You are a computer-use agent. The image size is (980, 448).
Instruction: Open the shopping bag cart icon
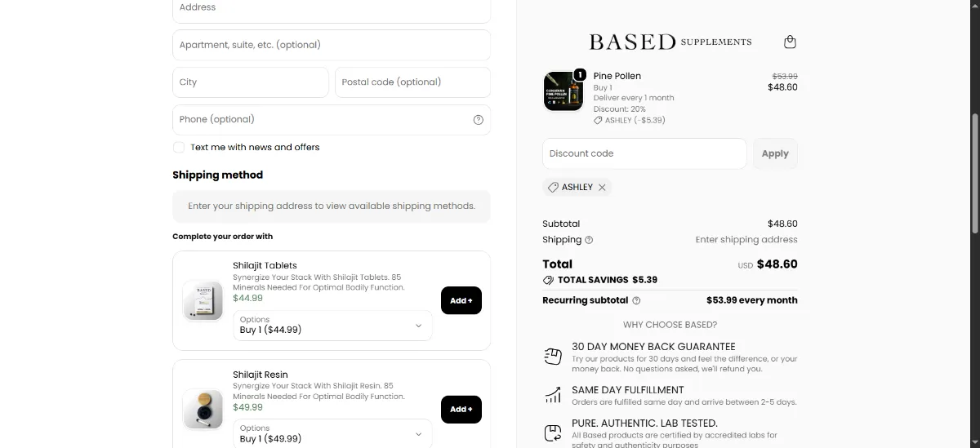790,42
